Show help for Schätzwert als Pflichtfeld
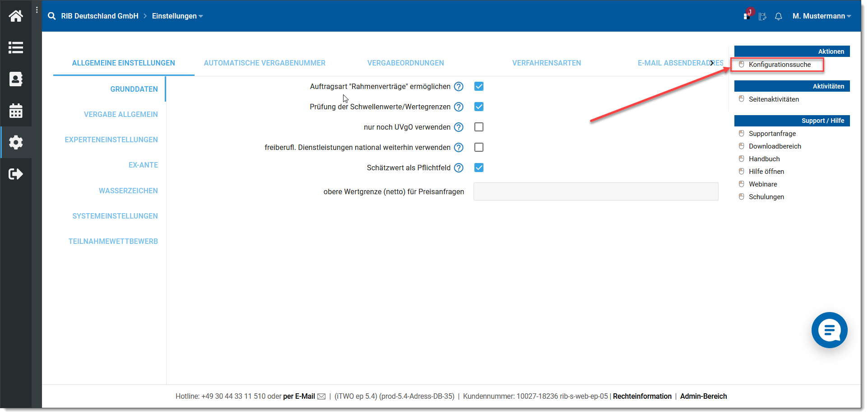 click(459, 168)
